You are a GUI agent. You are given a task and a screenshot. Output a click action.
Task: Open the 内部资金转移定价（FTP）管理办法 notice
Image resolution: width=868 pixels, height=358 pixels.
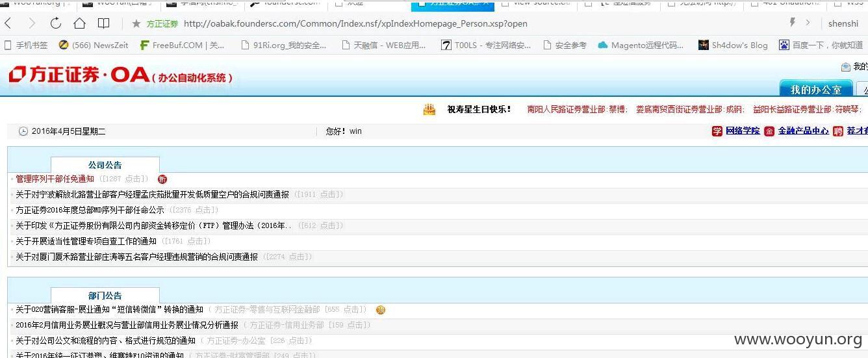[x=154, y=225]
